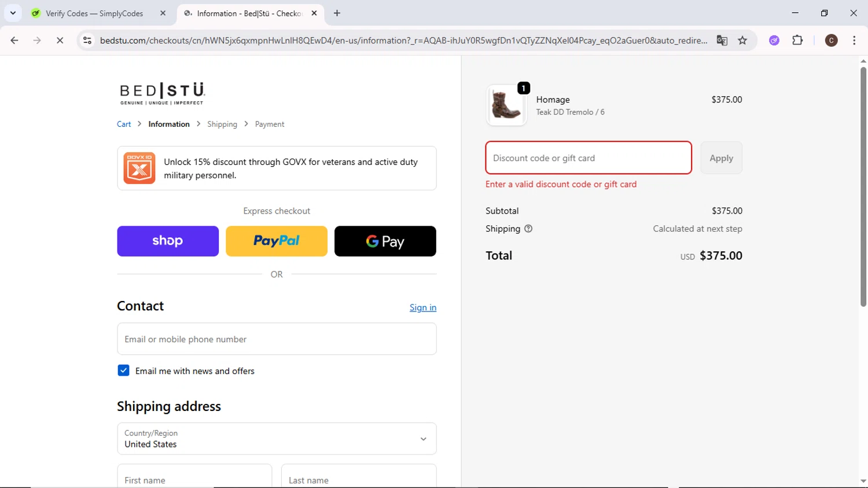Select the Information - Bed|Stü Checkout tab
The width and height of the screenshot is (868, 488).
coord(249,13)
